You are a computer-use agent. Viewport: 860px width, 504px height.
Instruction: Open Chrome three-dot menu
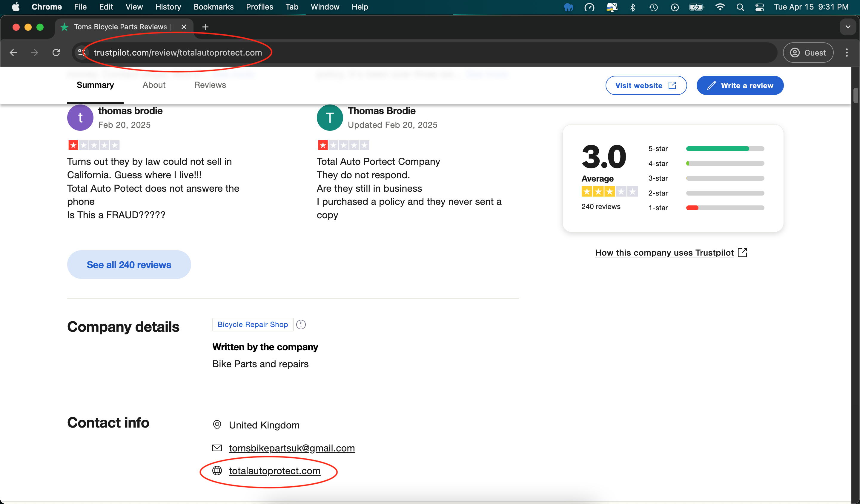[846, 53]
